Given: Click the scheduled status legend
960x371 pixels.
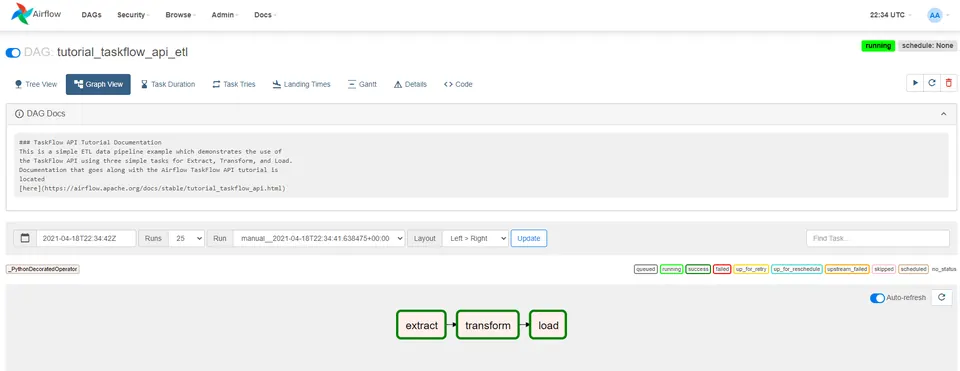Looking at the screenshot, I should (913, 269).
